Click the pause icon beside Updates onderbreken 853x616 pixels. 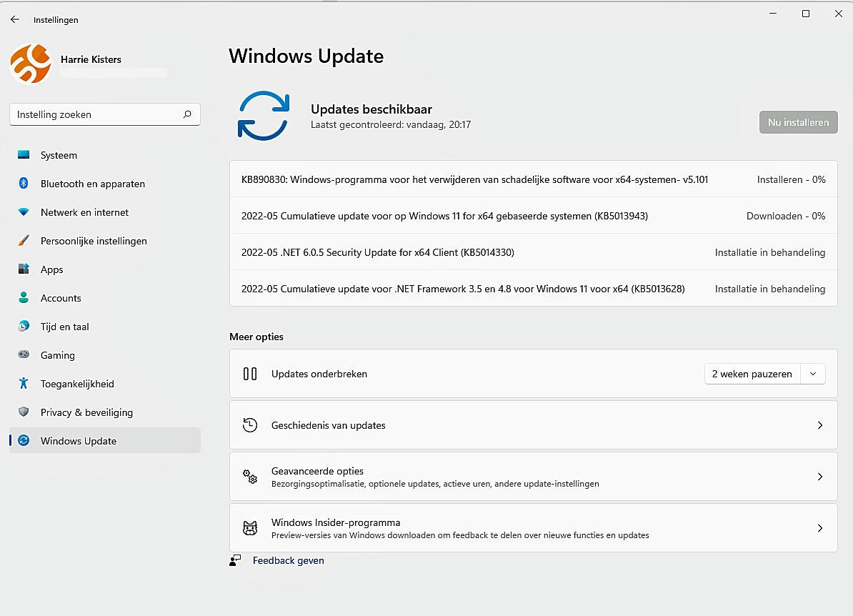tap(250, 374)
